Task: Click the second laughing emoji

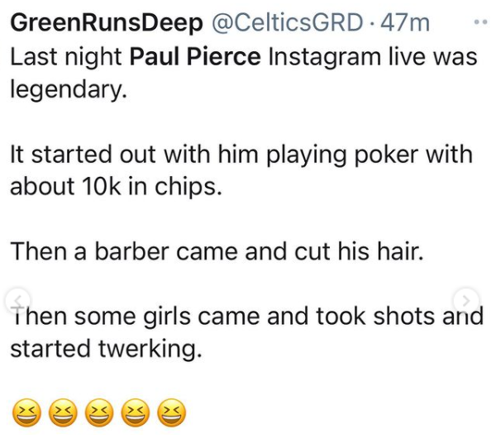Action: [x=60, y=412]
